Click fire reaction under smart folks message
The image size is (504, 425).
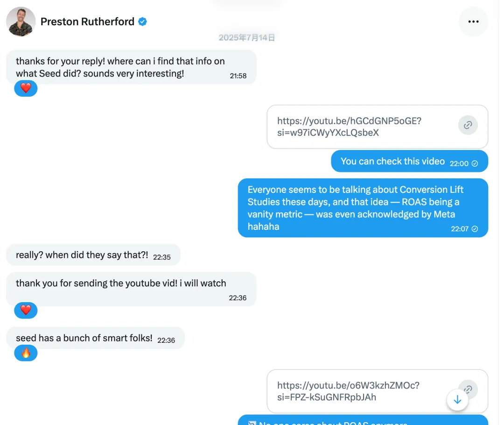(26, 353)
